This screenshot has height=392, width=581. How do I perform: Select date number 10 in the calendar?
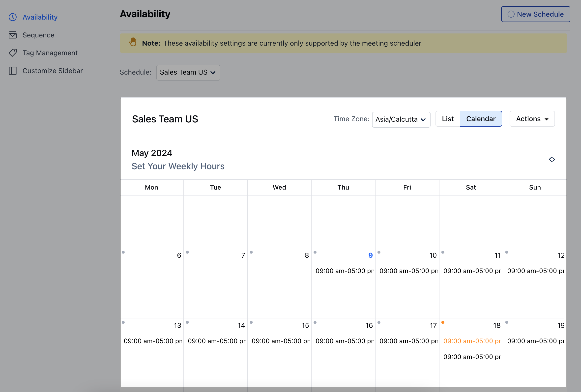(433, 255)
